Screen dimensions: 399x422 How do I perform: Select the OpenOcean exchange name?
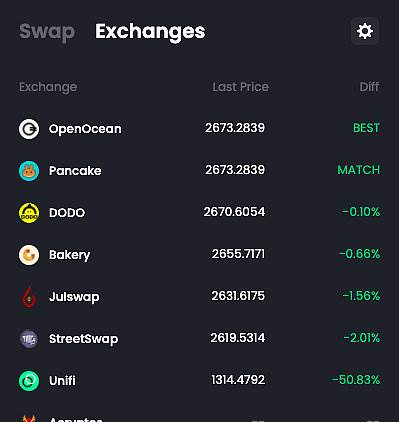click(x=85, y=129)
